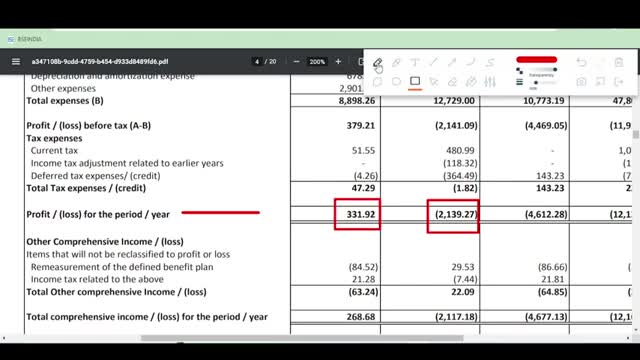Click "Remeasurement of the defined benefit plan"
Viewport: 640px width, 360px height.
tap(122, 267)
